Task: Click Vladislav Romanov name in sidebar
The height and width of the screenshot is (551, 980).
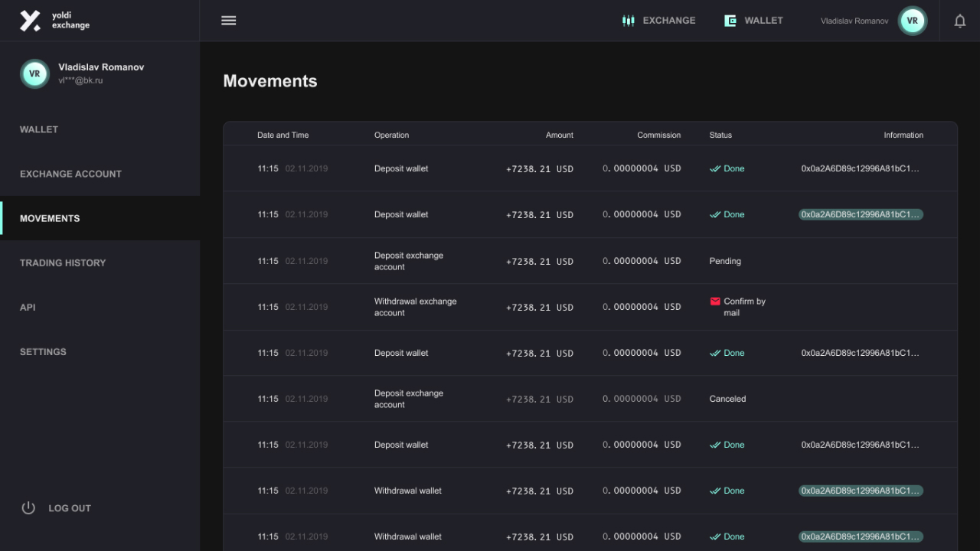Action: (x=101, y=67)
